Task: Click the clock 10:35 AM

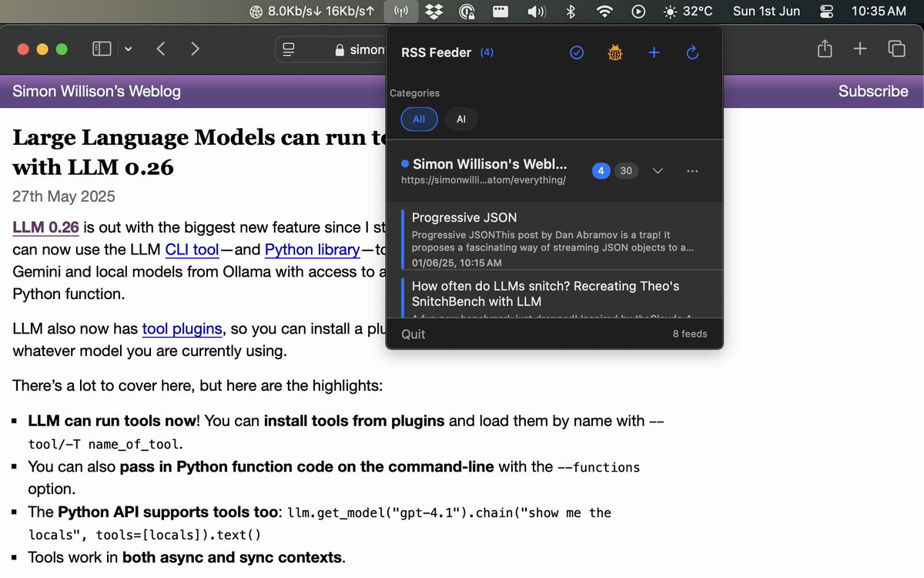Action: point(879,12)
